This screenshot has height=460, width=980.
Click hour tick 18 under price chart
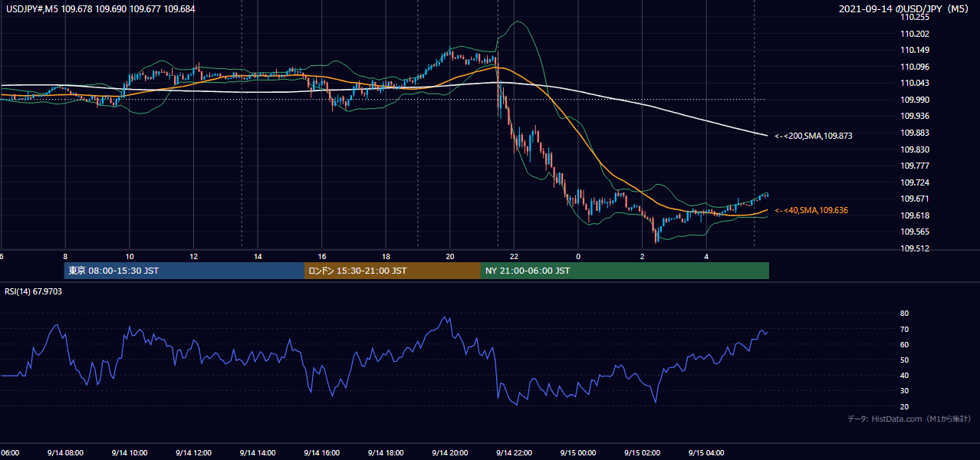click(386, 257)
